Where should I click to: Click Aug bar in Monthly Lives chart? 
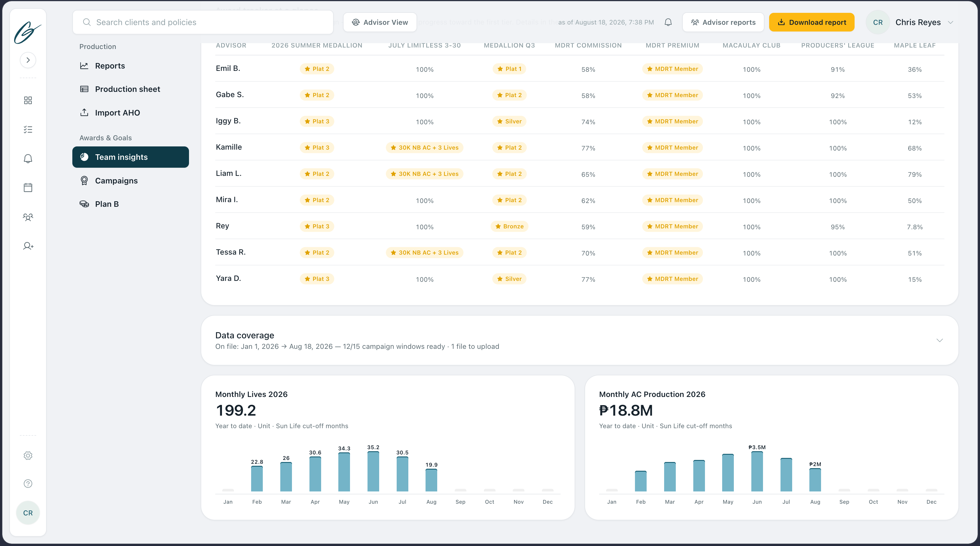point(431,480)
